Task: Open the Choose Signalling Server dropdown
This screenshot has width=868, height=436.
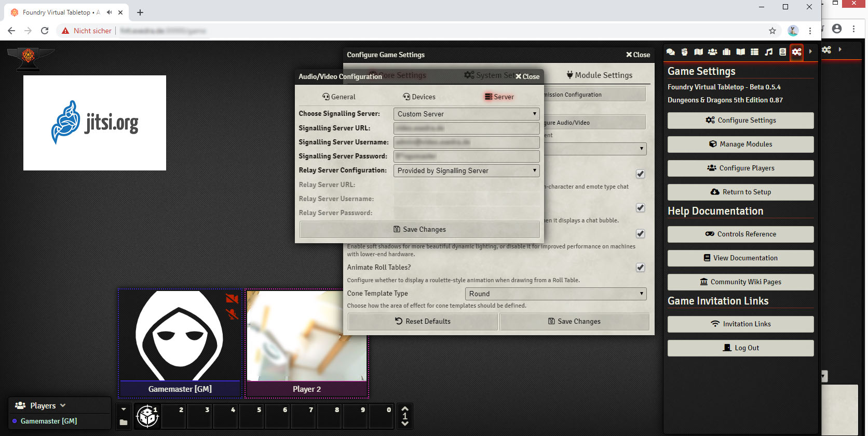Action: pyautogui.click(x=466, y=114)
